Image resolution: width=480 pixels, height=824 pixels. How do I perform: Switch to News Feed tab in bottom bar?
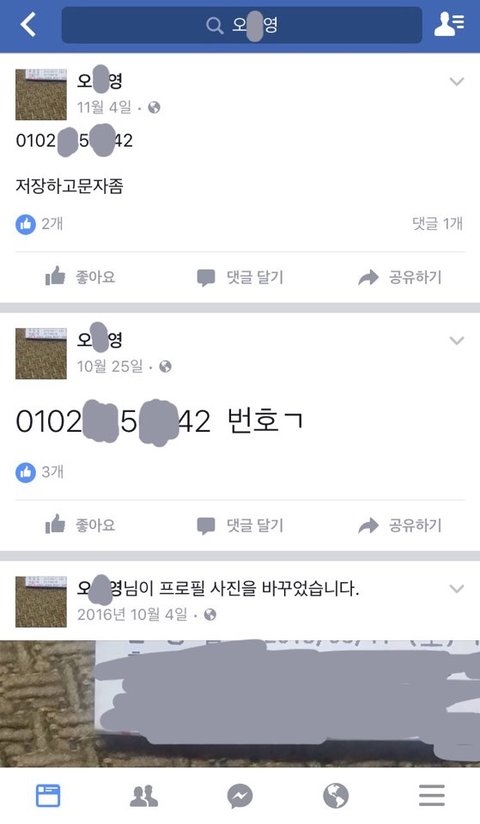[48, 796]
